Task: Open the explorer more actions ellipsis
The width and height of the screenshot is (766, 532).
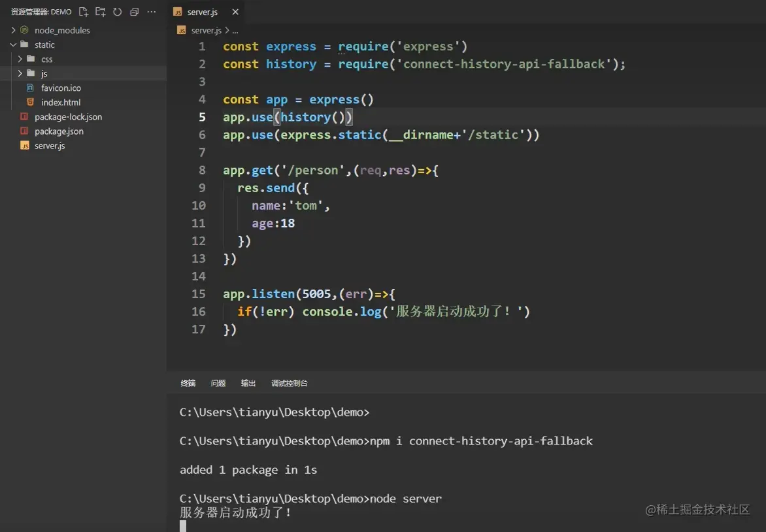Action: 152,12
